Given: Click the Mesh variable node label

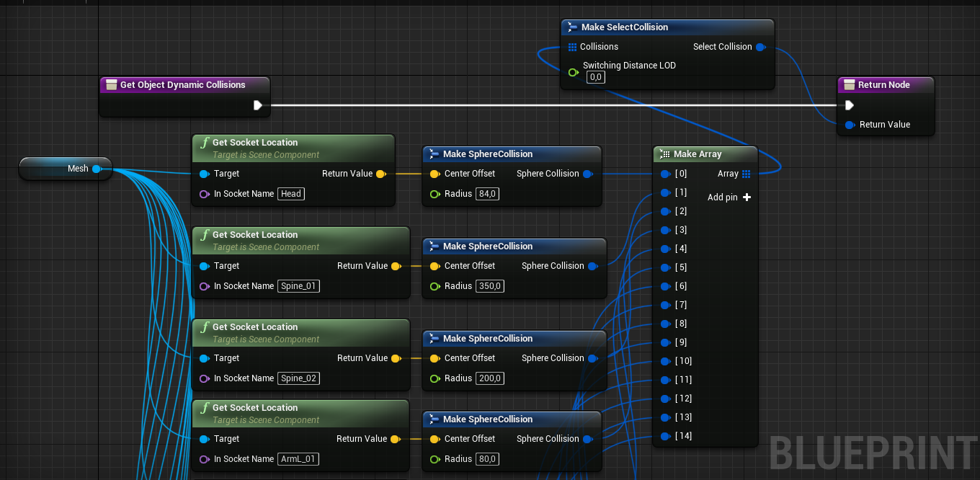Looking at the screenshot, I should click(78, 169).
